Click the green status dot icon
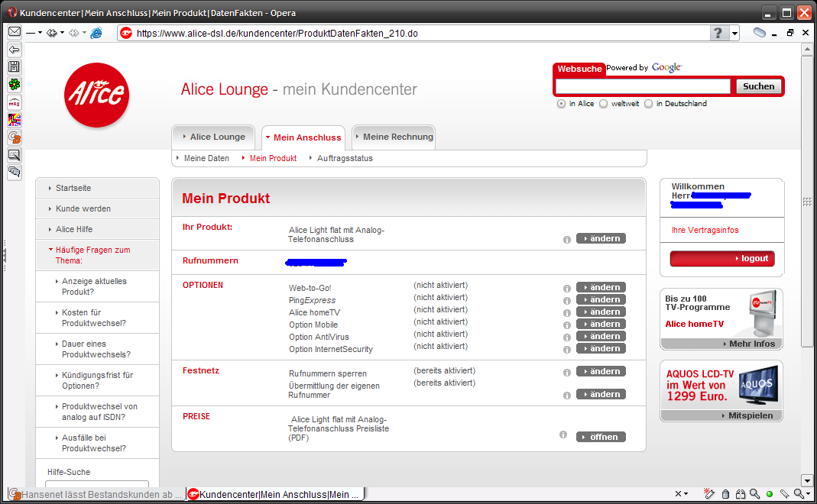The height and width of the screenshot is (504, 817). (x=770, y=494)
